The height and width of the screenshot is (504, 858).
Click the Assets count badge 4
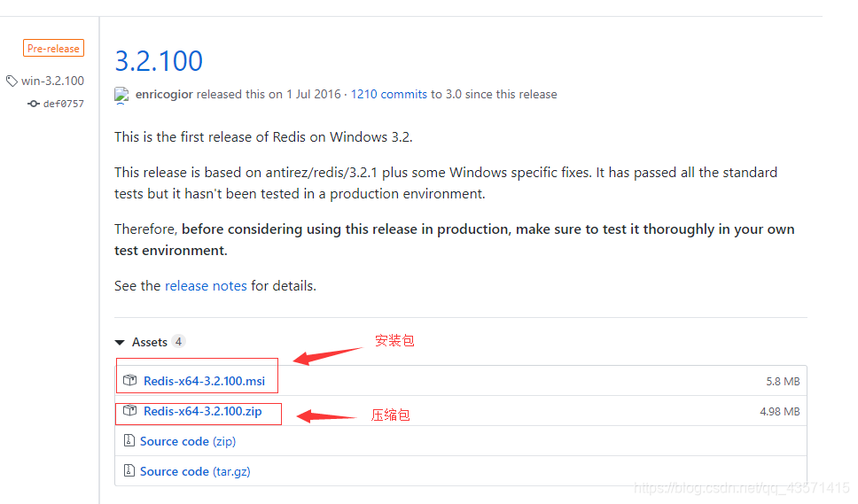(x=178, y=342)
